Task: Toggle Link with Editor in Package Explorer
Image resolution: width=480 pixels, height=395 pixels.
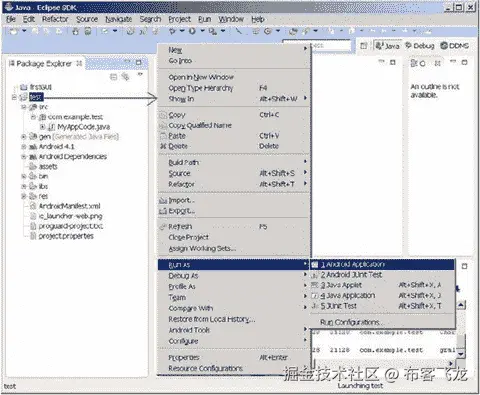Action: point(125,77)
